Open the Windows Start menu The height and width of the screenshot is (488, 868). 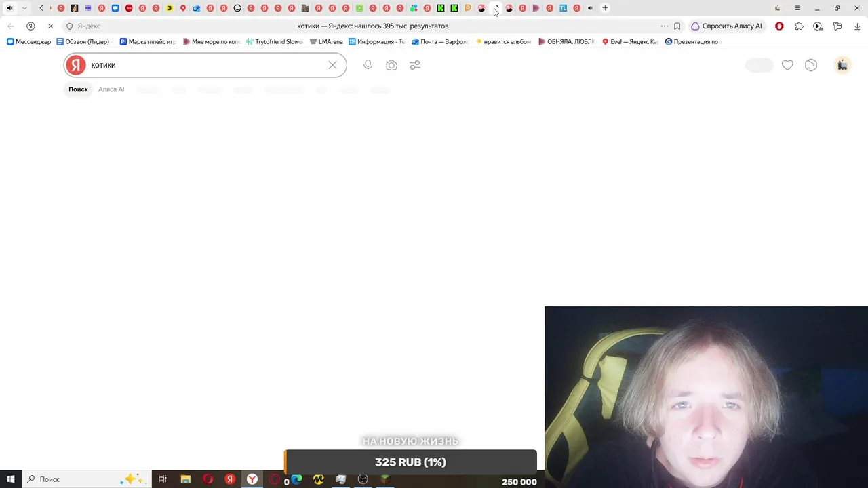click(x=11, y=479)
